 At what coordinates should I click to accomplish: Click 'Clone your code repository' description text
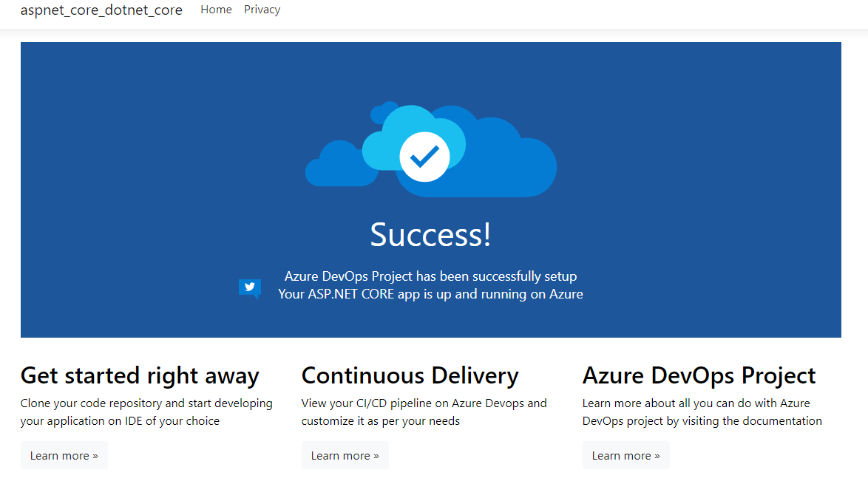[x=146, y=412]
